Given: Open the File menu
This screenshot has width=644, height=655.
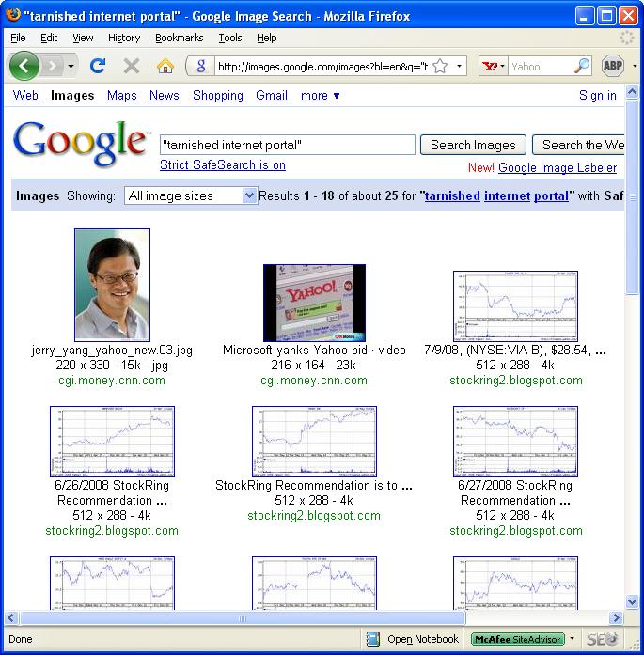Looking at the screenshot, I should click(18, 38).
